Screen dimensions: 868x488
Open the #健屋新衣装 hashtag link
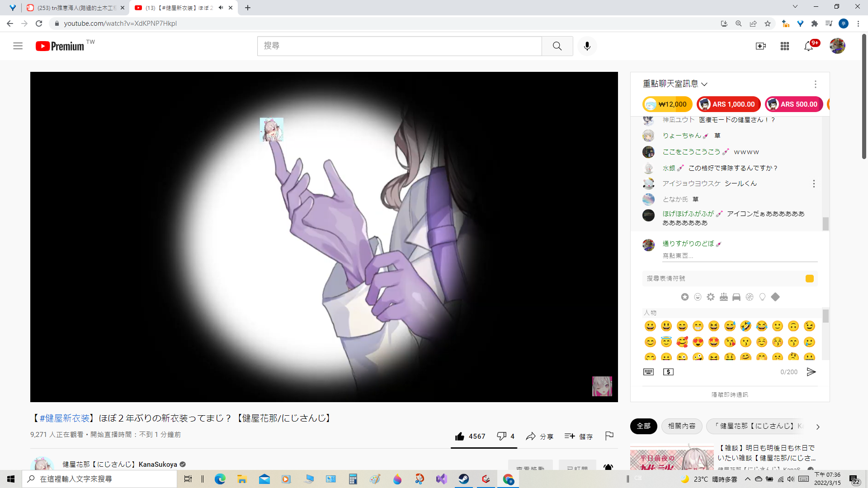pos(65,418)
